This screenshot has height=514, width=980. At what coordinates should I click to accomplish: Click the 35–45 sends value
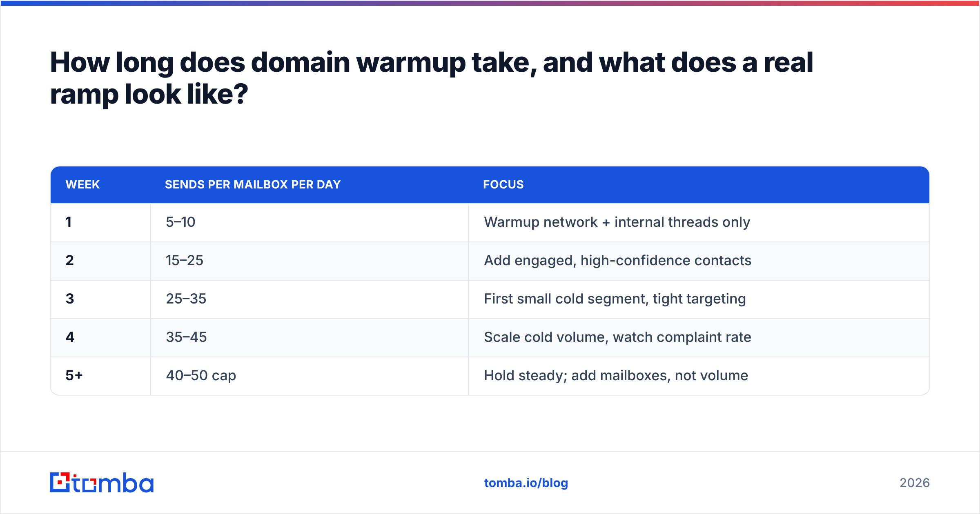pyautogui.click(x=186, y=337)
